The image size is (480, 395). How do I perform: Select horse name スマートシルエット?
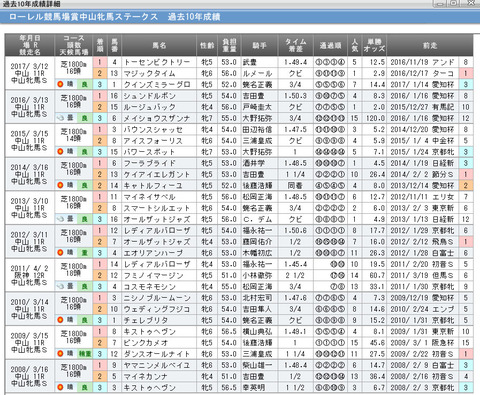click(x=157, y=208)
